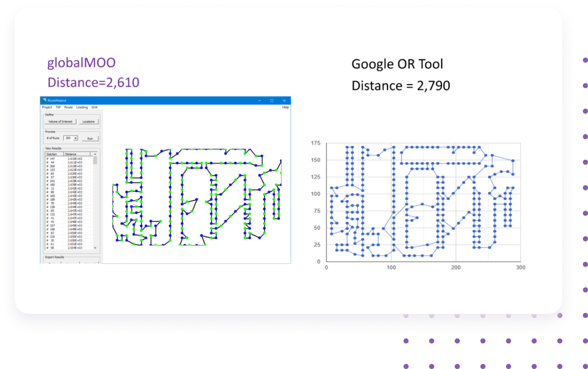The image size is (588, 369).
Task: Click the 2.610E+03 distance value
Action: [x=75, y=159]
